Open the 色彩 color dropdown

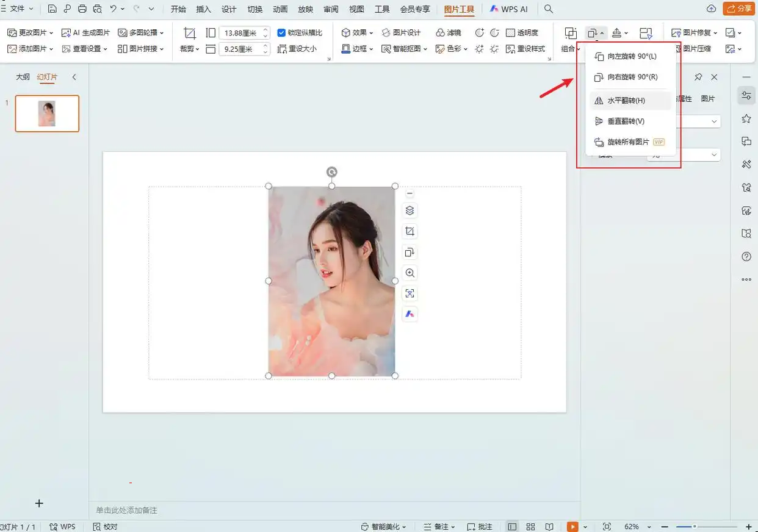(x=452, y=49)
